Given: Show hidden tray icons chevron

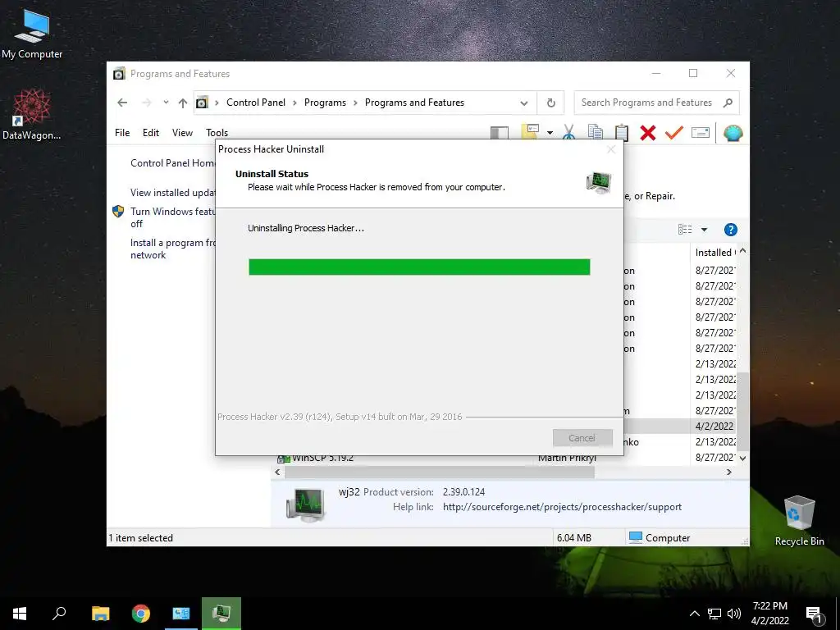Looking at the screenshot, I should point(694,614).
